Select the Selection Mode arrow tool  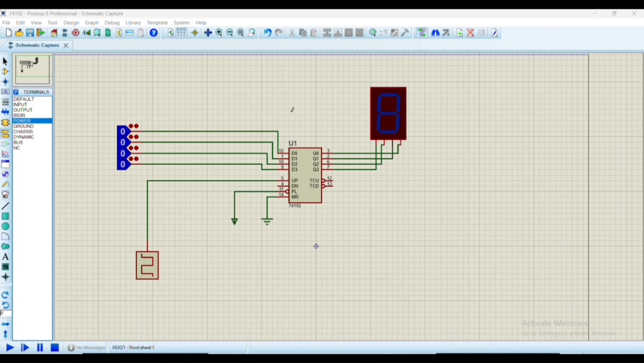(x=5, y=61)
